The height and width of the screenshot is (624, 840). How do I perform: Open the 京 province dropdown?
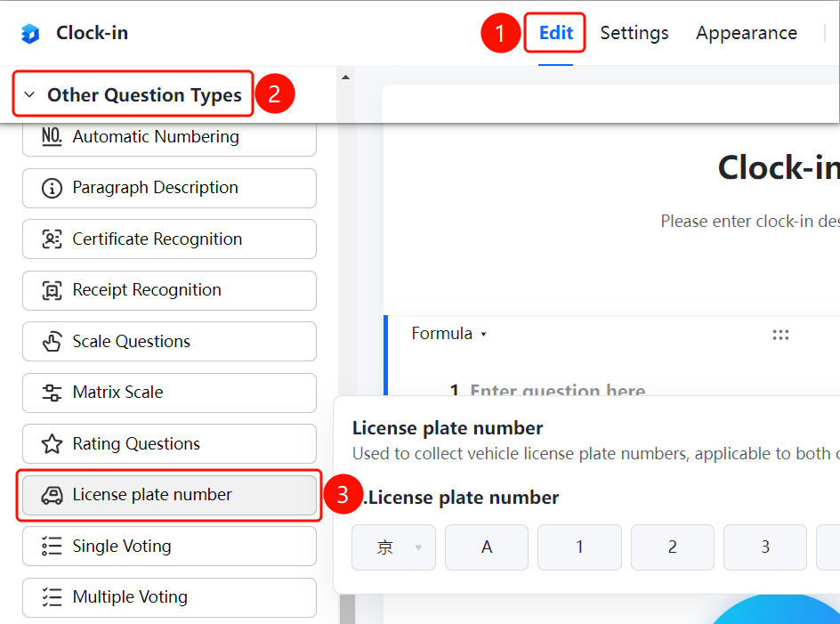pos(393,547)
